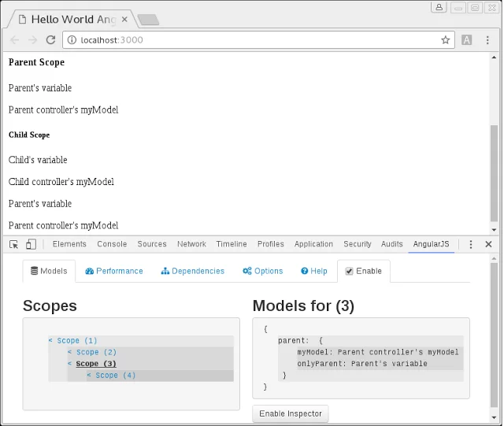504x426 pixels.
Task: Open the Chrome three-dot menu
Action: coord(488,40)
